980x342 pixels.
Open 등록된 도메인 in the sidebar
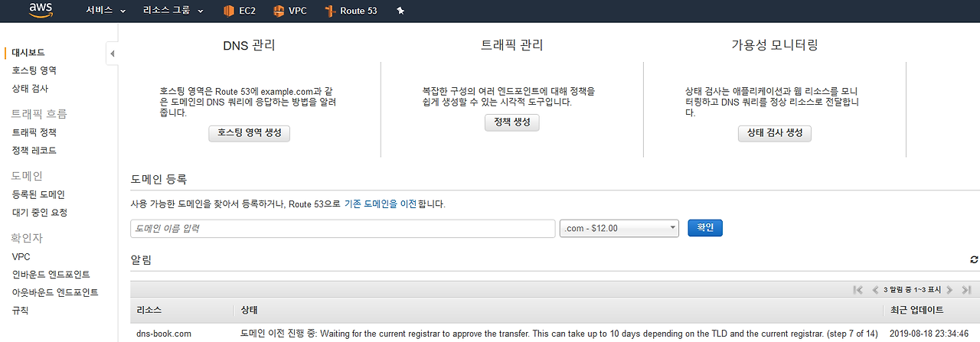38,194
